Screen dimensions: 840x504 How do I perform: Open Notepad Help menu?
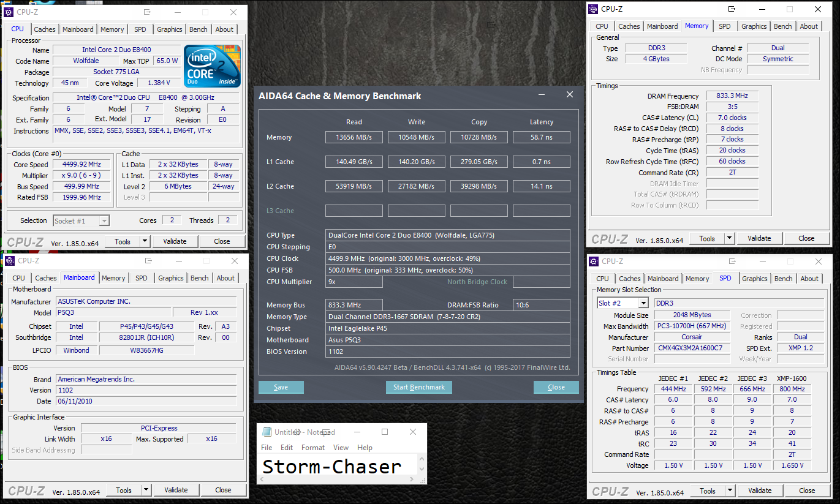[365, 448]
